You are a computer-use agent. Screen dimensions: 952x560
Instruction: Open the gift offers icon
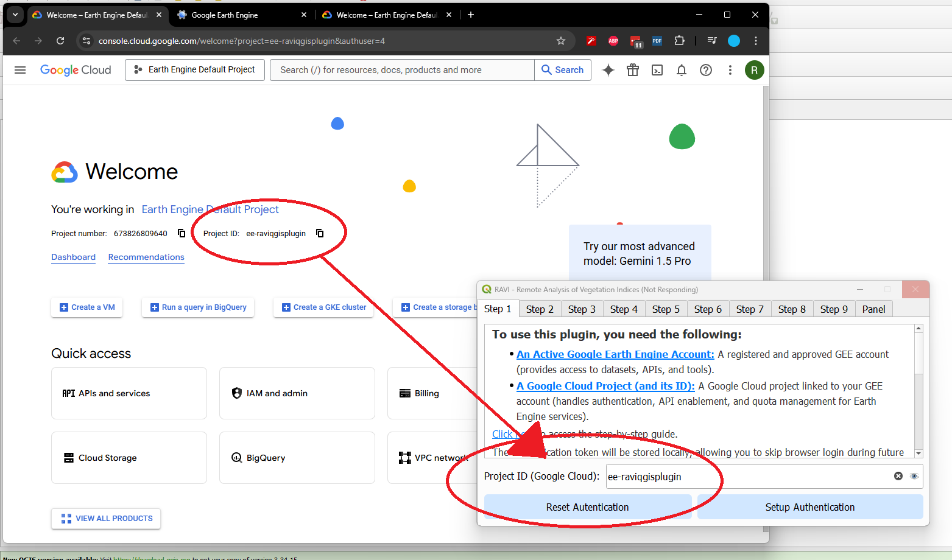point(632,70)
